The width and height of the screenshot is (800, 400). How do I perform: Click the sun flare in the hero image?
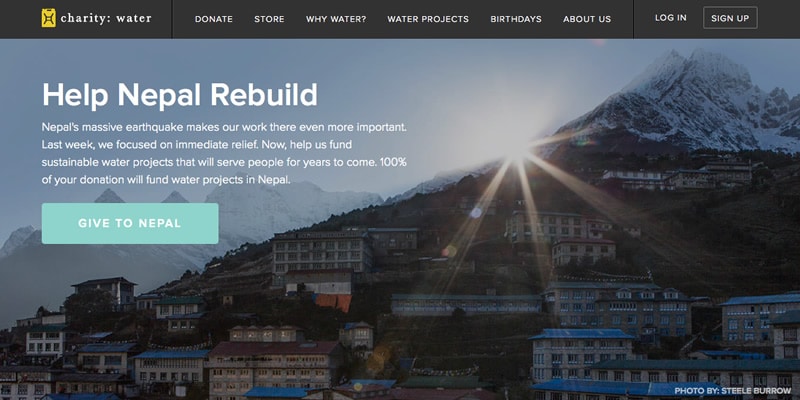tap(516, 148)
